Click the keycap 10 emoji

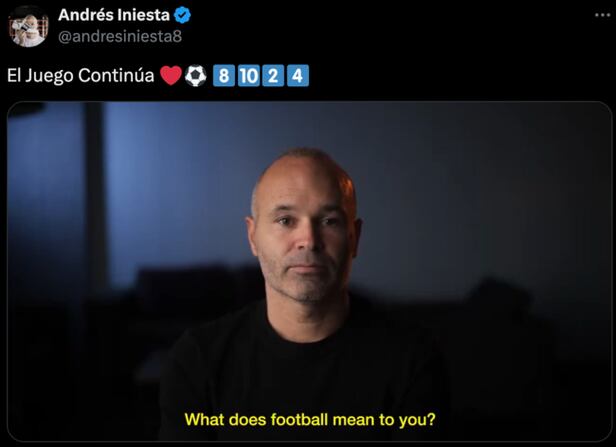(249, 75)
